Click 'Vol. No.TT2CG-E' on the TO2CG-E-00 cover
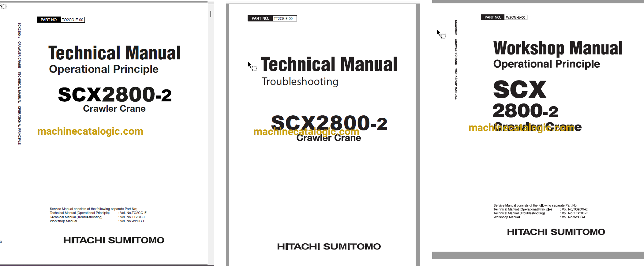The width and height of the screenshot is (644, 266). tap(133, 217)
